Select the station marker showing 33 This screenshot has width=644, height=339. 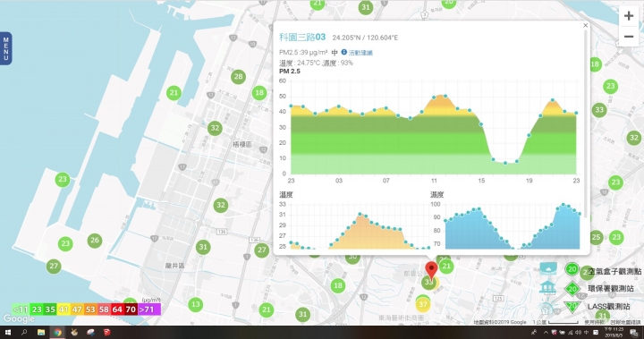click(599, 110)
